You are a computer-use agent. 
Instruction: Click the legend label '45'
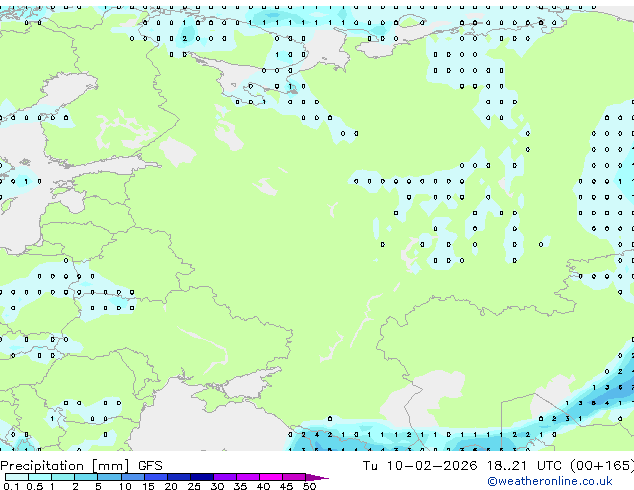286,486
